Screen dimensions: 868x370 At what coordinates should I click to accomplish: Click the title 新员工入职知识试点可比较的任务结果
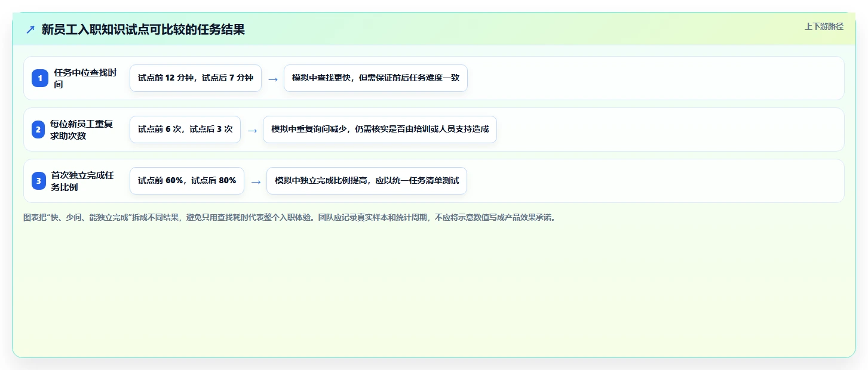tap(143, 29)
